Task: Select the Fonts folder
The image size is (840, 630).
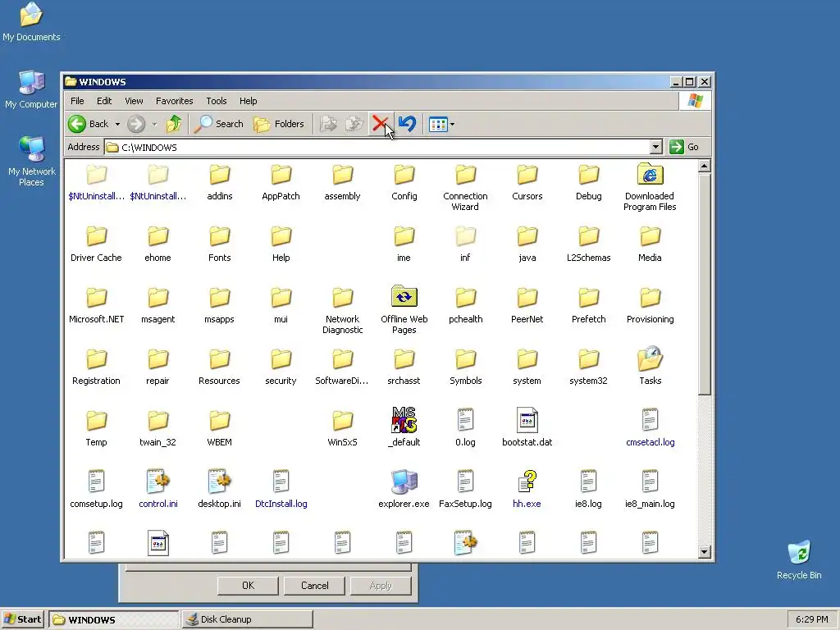Action: [219, 242]
